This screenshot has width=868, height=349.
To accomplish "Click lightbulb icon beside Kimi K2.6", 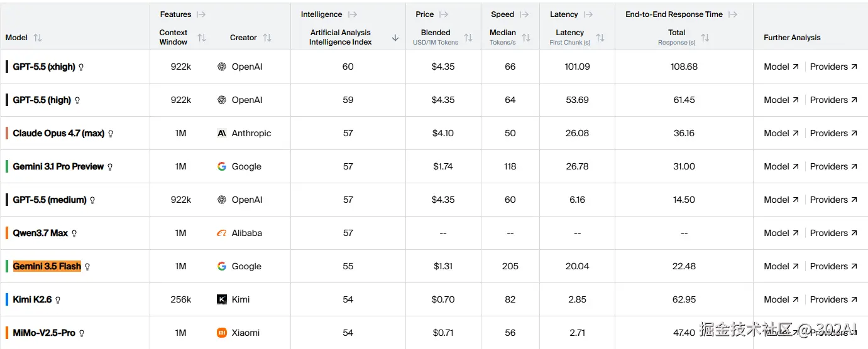I will click(x=58, y=300).
